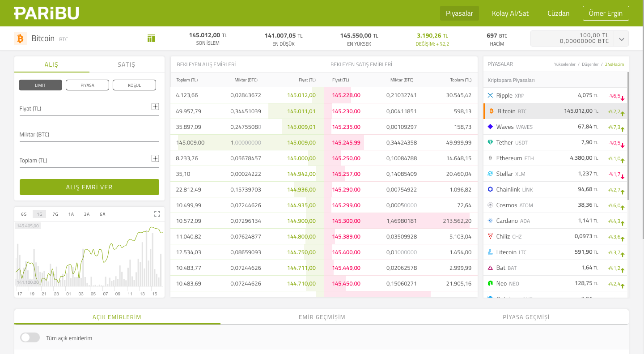Click the plus icon beside Toplam (TL)
This screenshot has width=644, height=354.
[x=155, y=158]
